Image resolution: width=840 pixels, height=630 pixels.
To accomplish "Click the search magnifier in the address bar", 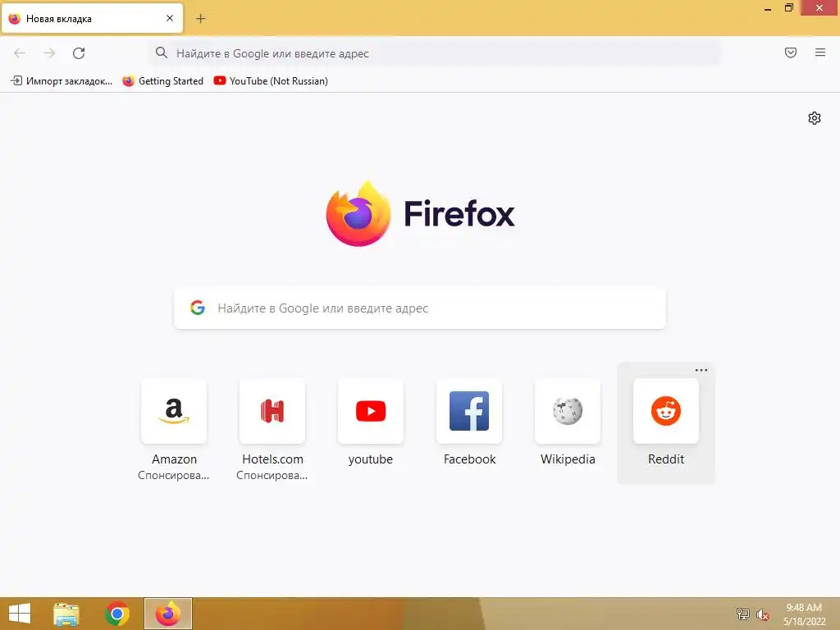I will 162,52.
